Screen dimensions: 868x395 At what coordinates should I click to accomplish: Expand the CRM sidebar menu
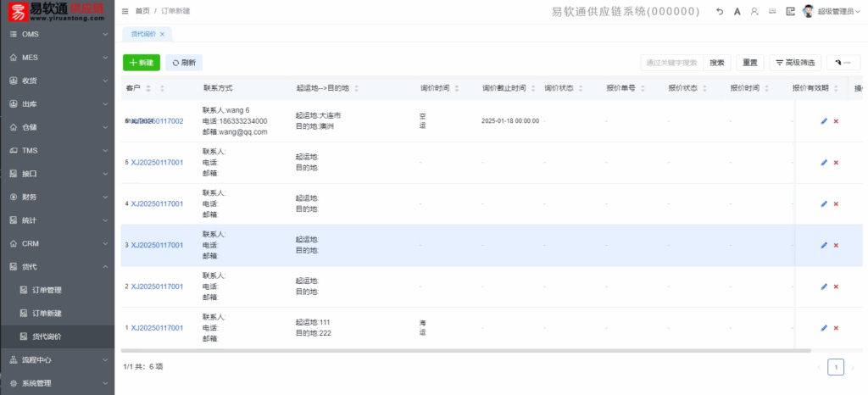click(57, 243)
